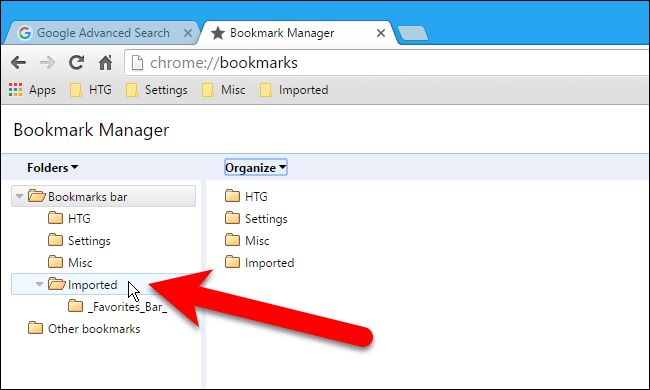Click the Imported folder icon in right list
Screen dimensions: 650x390
coord(233,262)
